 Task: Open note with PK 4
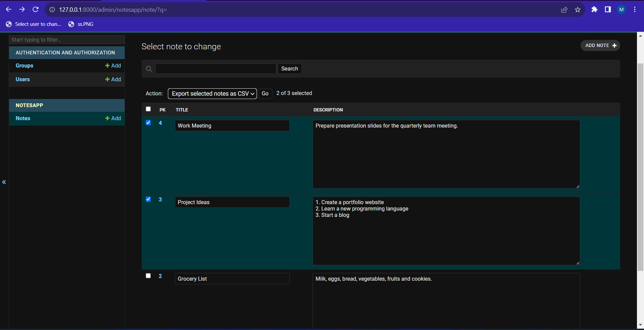[x=160, y=123]
